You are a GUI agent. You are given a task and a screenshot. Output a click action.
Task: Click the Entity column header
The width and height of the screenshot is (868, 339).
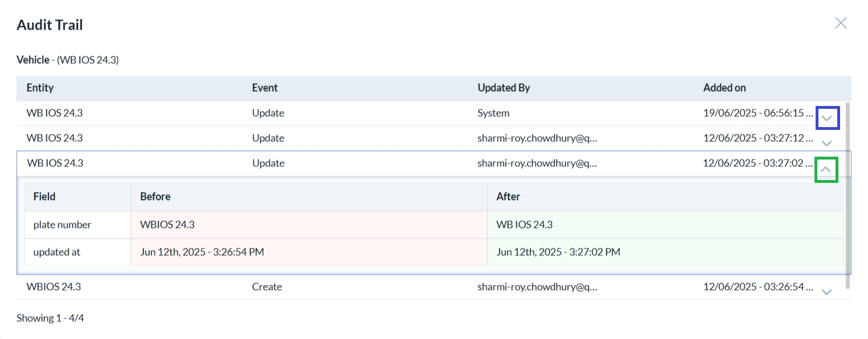pyautogui.click(x=40, y=88)
